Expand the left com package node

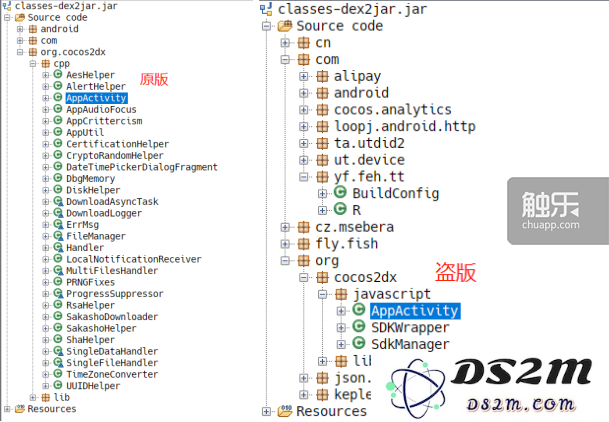[20, 40]
